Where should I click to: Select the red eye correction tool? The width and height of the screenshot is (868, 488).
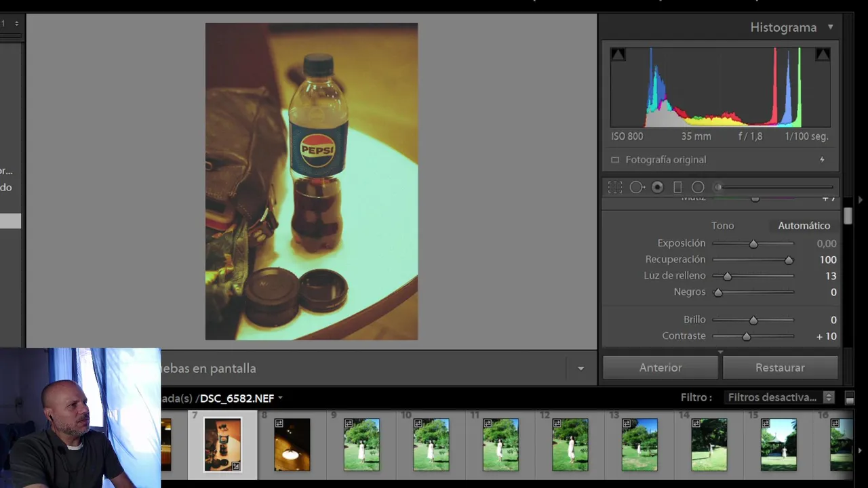pyautogui.click(x=657, y=187)
